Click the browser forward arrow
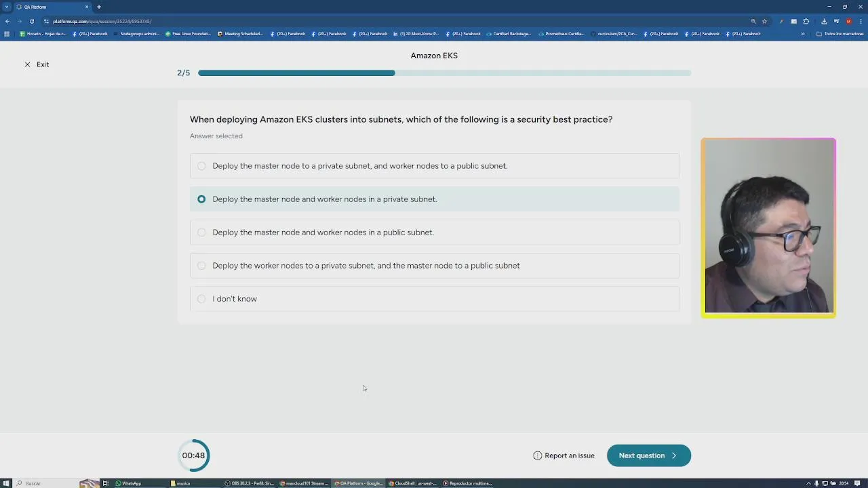Screen dimensions: 868x488 19,21
